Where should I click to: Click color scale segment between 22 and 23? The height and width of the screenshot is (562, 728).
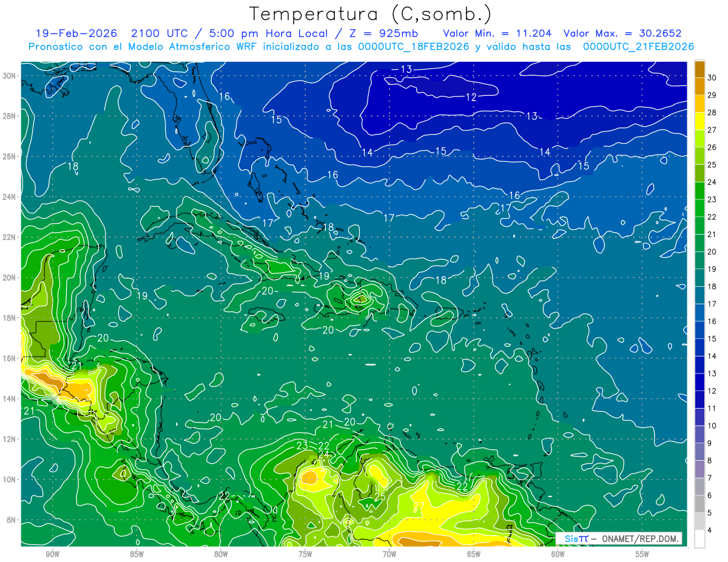(699, 208)
